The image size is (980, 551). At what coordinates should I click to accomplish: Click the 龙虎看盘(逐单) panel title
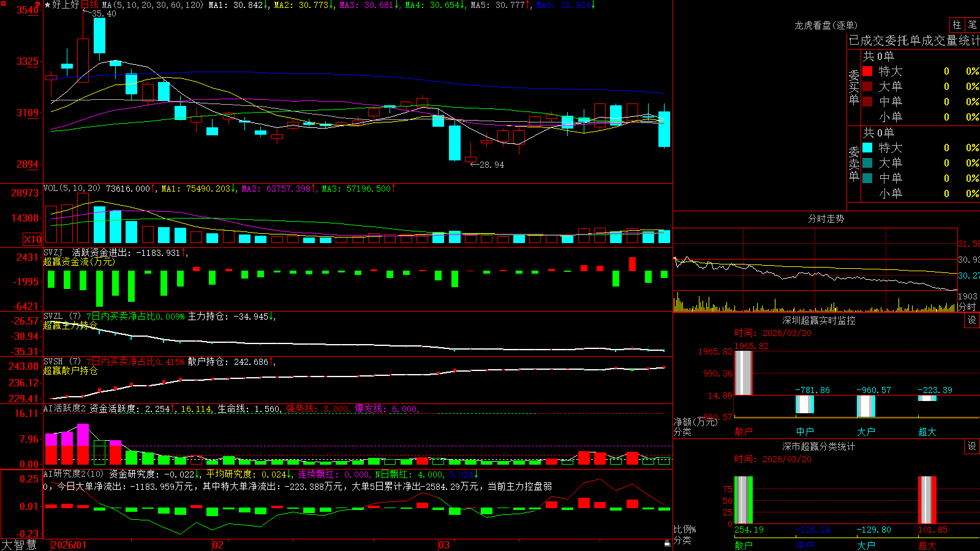click(x=826, y=25)
